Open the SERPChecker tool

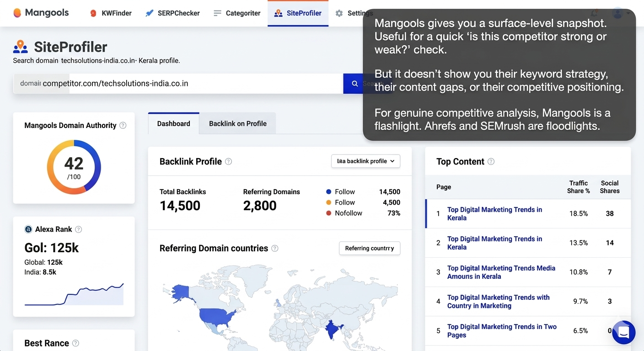point(172,13)
